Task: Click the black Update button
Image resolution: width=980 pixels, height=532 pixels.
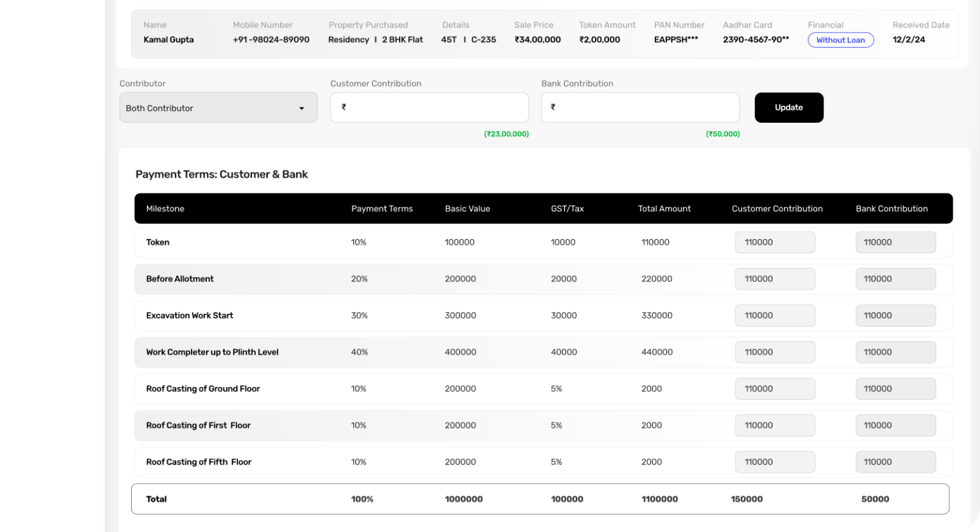Action: [789, 108]
